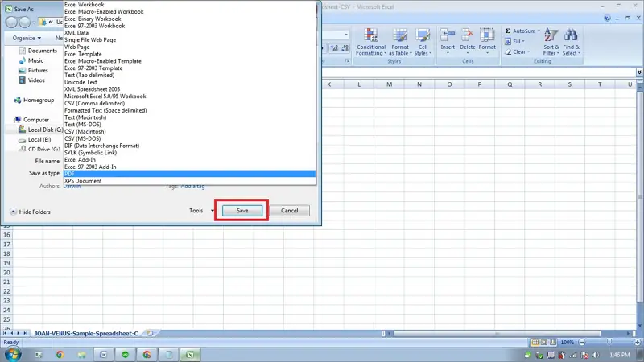Select Local (E:) drive in navigation pane
This screenshot has height=362, width=644.
click(x=35, y=139)
